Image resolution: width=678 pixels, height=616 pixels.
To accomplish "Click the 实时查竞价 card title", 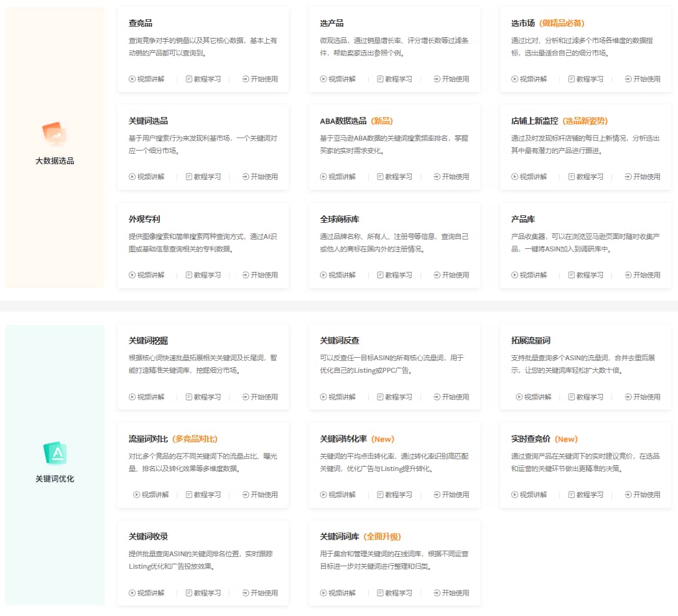I will tap(531, 439).
